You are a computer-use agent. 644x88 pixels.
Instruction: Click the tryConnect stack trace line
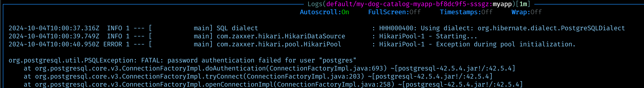coord(258,76)
